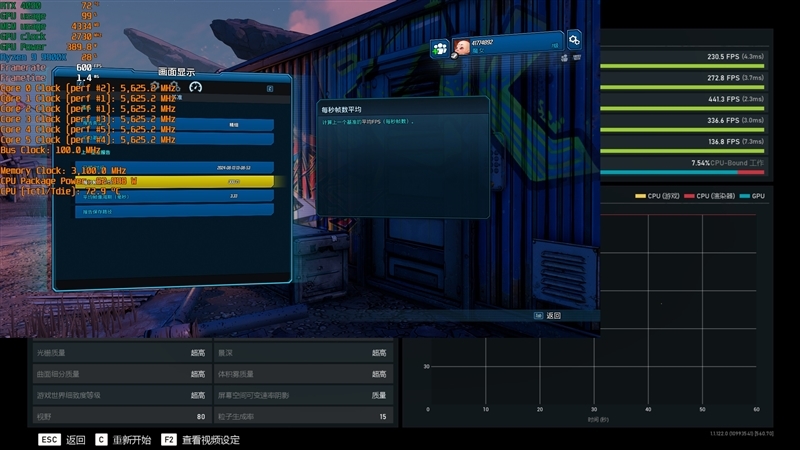The width and height of the screenshot is (800, 450).
Task: Click the 441.3 FPS result bar
Action: [682, 109]
